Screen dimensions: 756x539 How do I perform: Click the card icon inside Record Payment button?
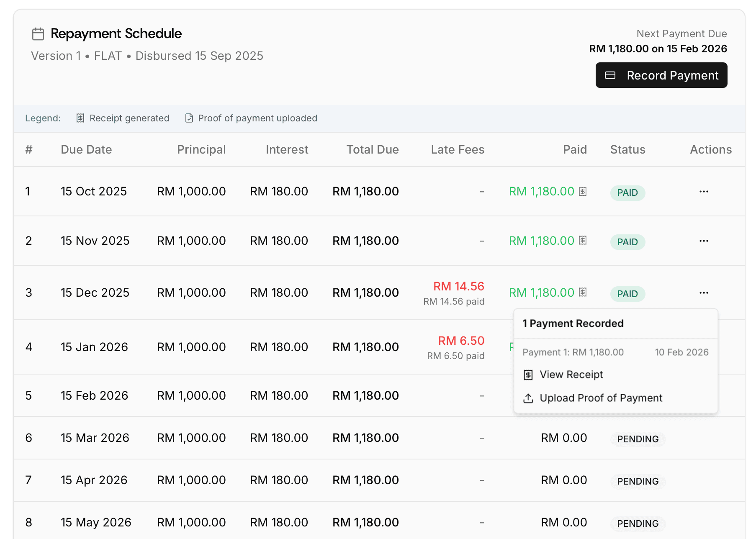tap(609, 75)
